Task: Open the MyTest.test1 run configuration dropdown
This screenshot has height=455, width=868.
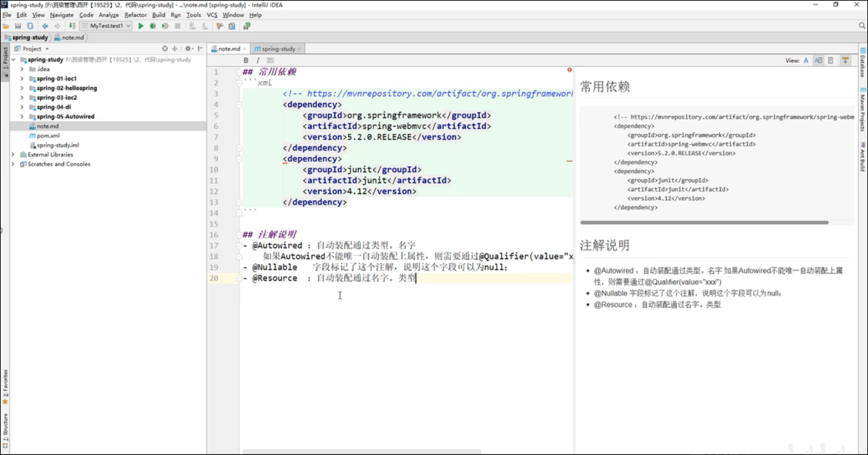Action: pos(106,27)
